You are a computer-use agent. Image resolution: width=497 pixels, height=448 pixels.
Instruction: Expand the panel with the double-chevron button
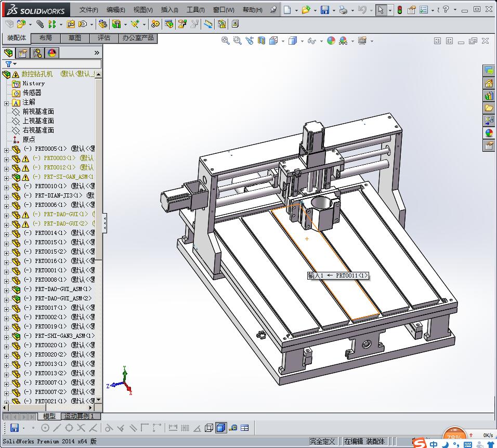point(97,53)
